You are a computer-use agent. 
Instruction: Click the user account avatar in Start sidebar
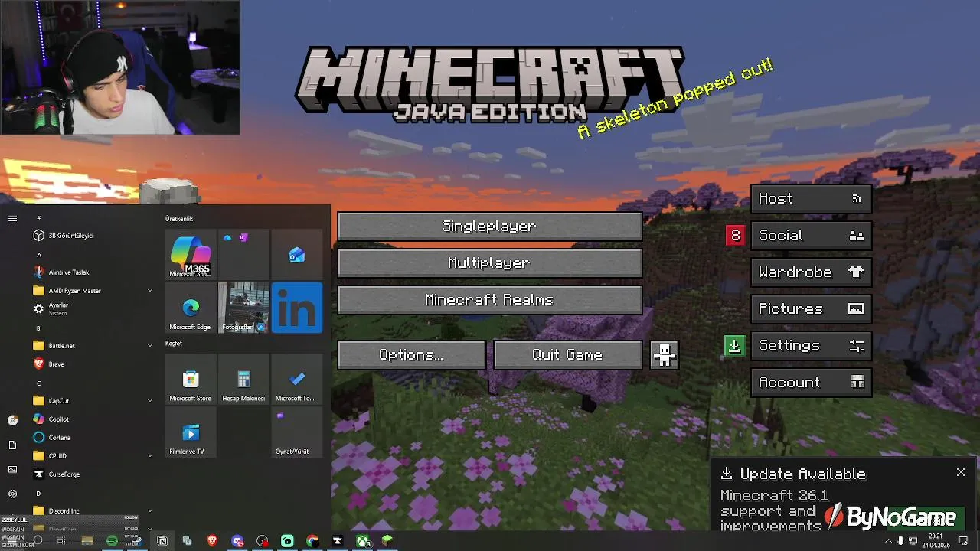tap(12, 420)
